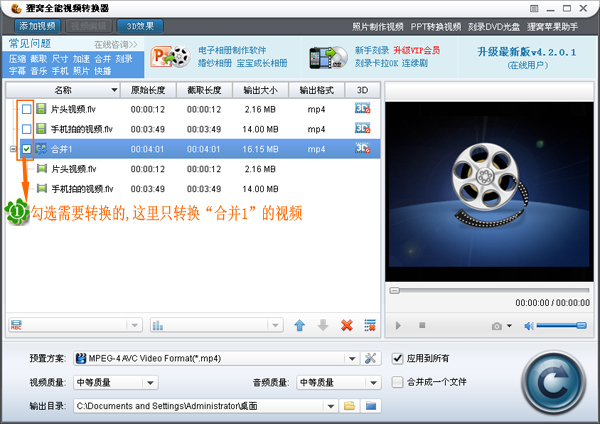Screen dimensions: 600x424
Task: Click the yellow browse folder icon
Action: [349, 406]
